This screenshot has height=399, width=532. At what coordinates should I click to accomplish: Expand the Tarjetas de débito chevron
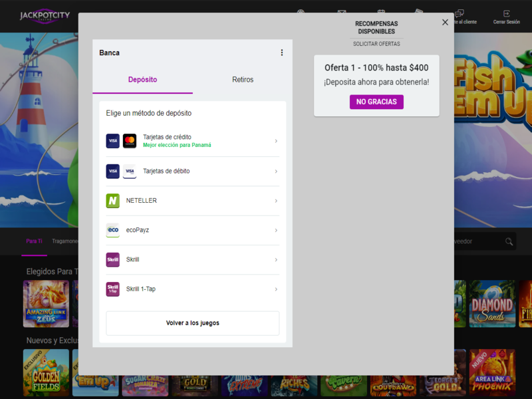(276, 171)
